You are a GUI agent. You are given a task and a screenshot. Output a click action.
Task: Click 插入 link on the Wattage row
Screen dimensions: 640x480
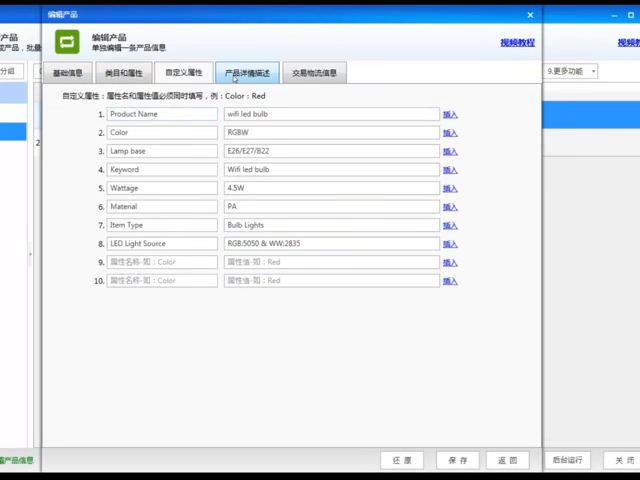(450, 189)
